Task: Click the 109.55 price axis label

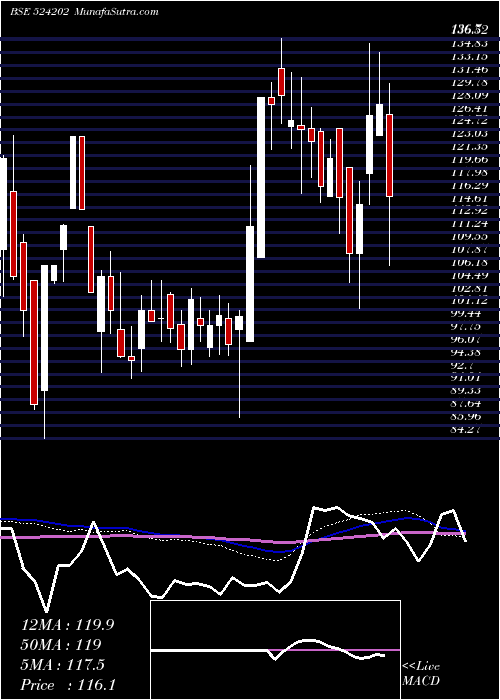Action: [x=470, y=237]
